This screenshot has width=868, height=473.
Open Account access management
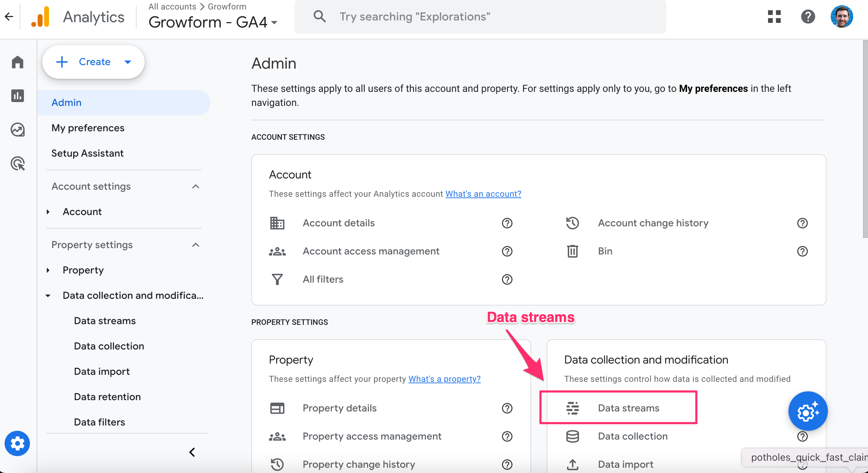coord(371,251)
